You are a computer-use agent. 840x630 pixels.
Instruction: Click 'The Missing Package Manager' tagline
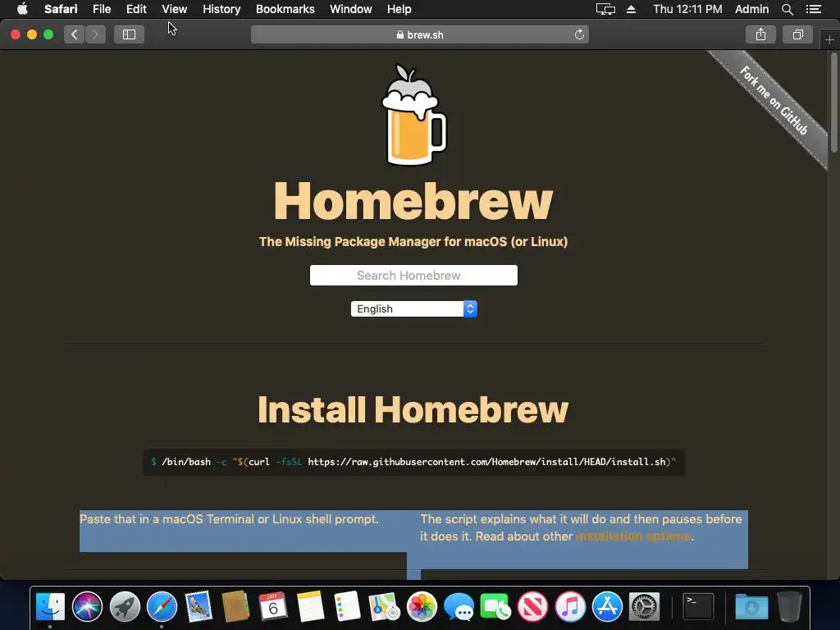tap(413, 242)
